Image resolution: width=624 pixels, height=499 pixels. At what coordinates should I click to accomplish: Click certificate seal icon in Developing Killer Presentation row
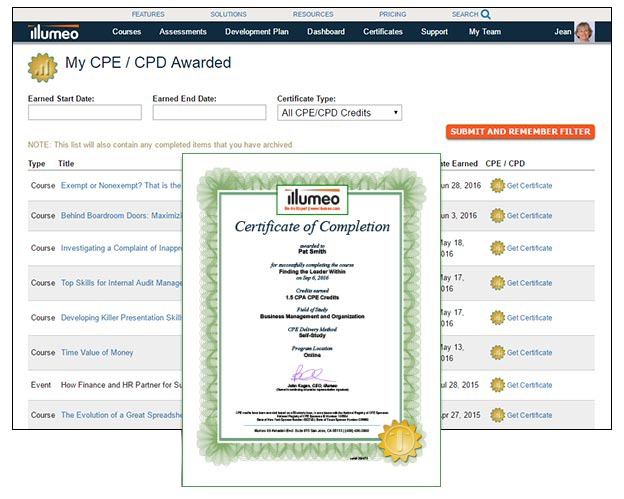coord(497,318)
